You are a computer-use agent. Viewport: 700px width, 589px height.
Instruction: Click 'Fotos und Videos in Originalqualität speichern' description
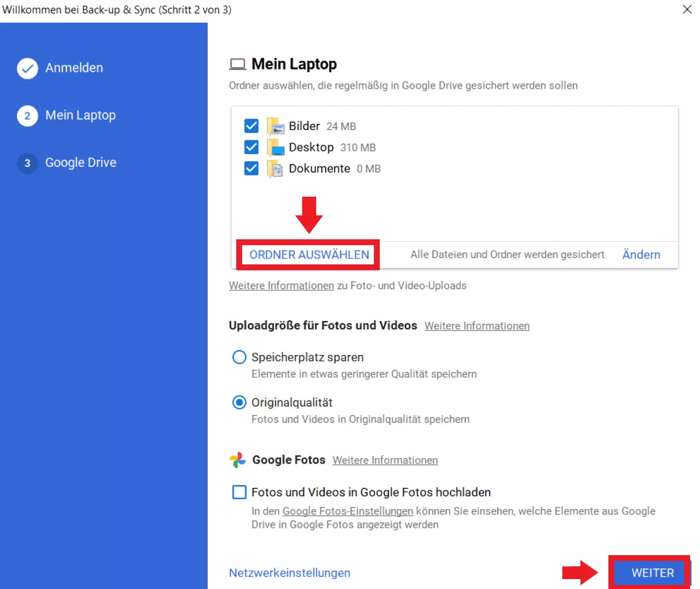[360, 419]
